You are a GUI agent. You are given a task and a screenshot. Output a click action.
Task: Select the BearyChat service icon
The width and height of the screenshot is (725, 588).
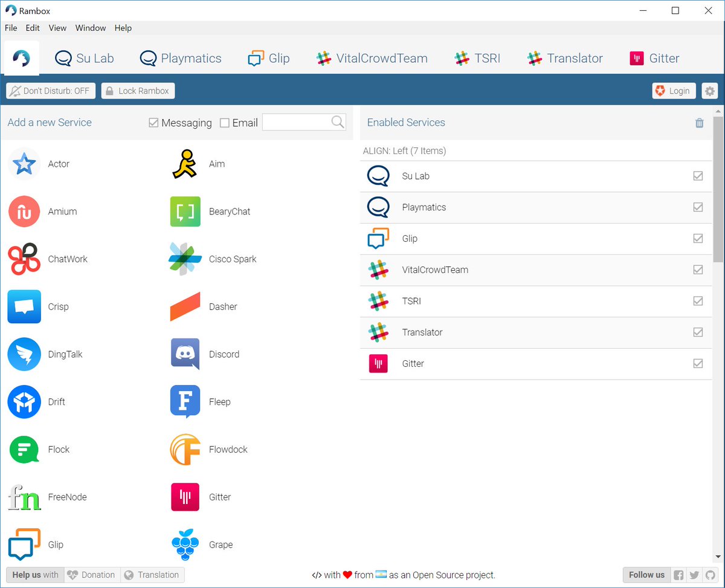tap(185, 212)
